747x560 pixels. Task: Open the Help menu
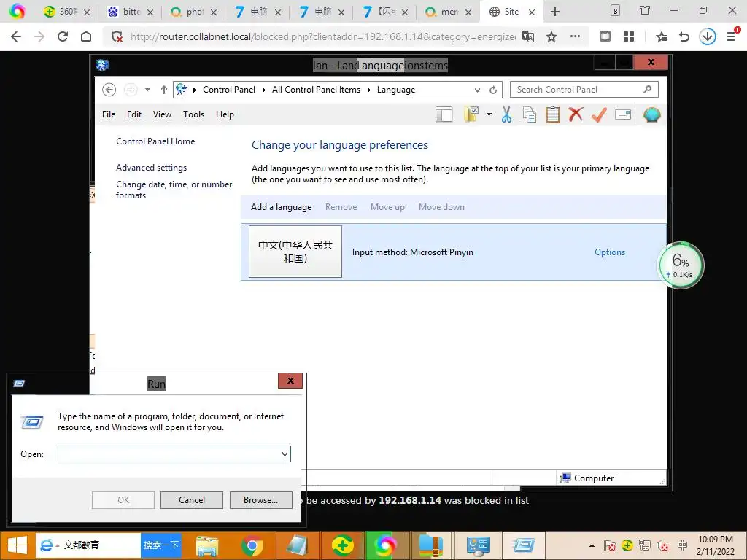click(x=225, y=114)
